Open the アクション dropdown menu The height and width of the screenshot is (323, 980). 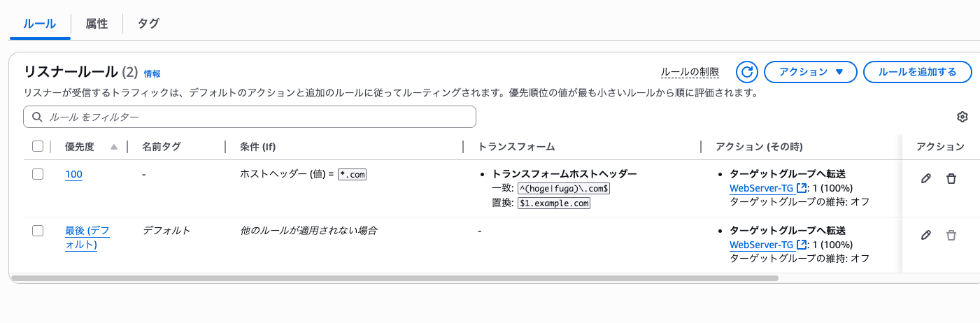(809, 72)
